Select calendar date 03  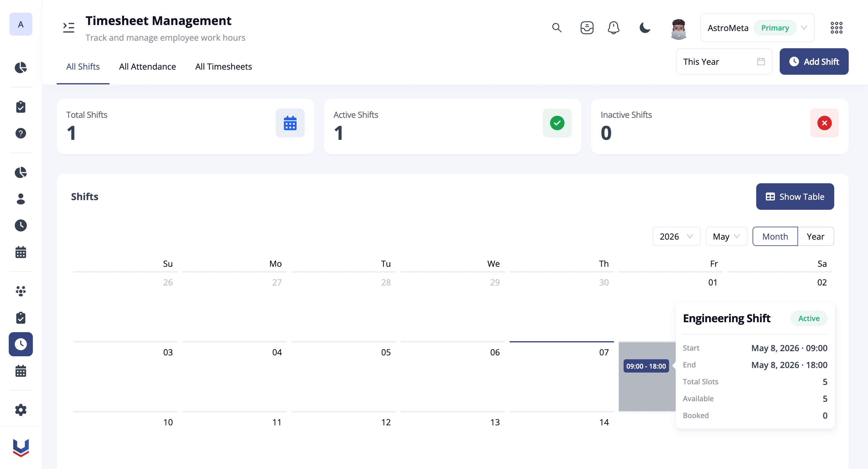[125, 376]
